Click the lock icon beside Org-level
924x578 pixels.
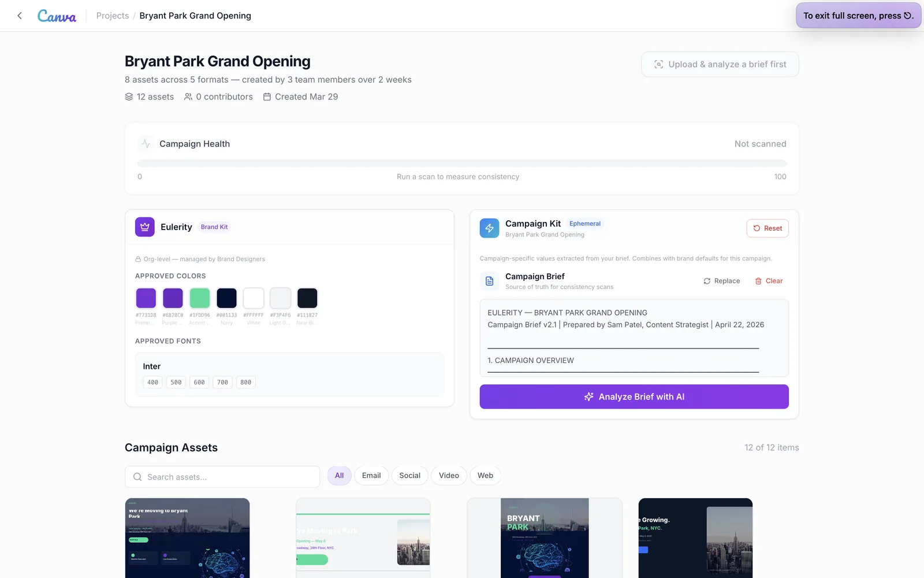tap(138, 259)
